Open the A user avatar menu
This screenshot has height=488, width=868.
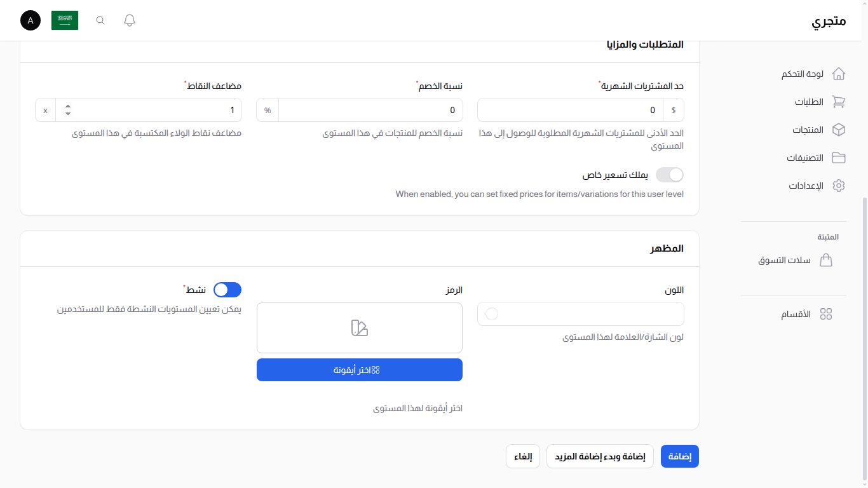(30, 20)
